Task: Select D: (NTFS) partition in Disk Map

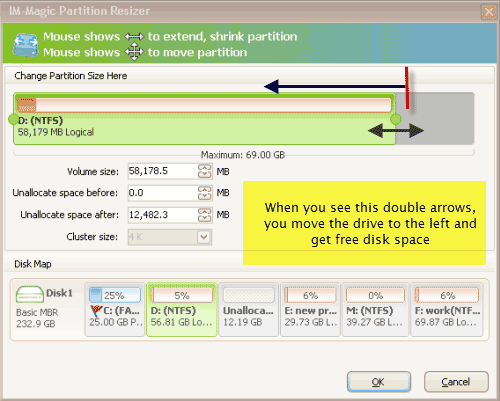Action: pyautogui.click(x=182, y=310)
